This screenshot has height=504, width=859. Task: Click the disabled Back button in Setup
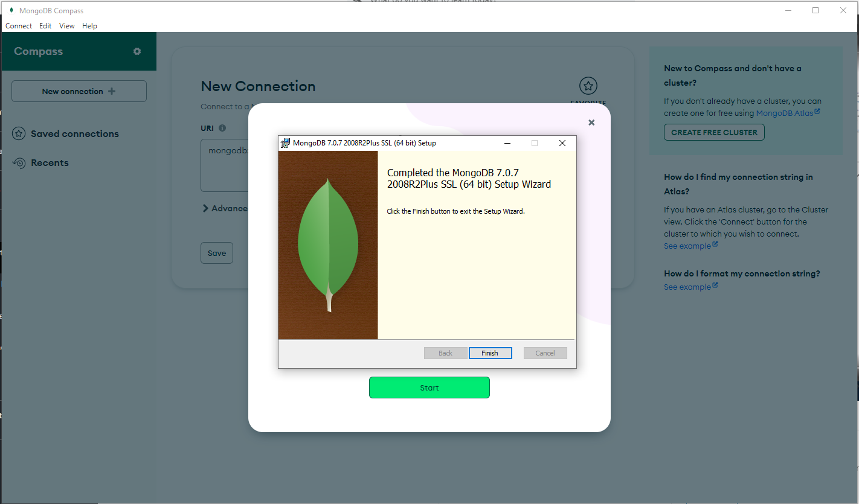[445, 353]
